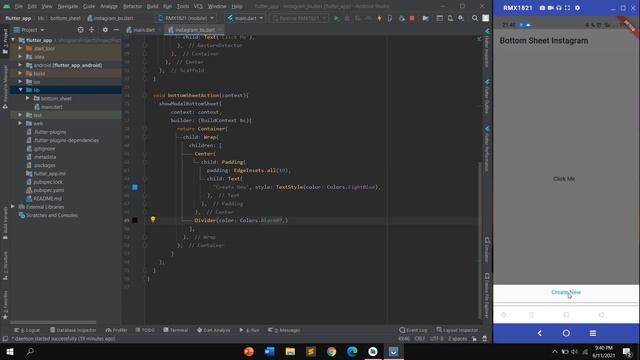Open the File menu

coord(19,6)
